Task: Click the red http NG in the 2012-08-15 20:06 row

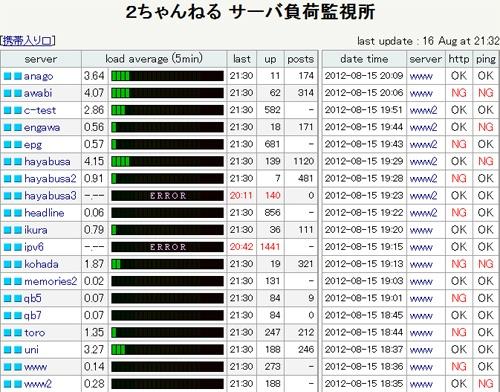Action: [x=459, y=93]
